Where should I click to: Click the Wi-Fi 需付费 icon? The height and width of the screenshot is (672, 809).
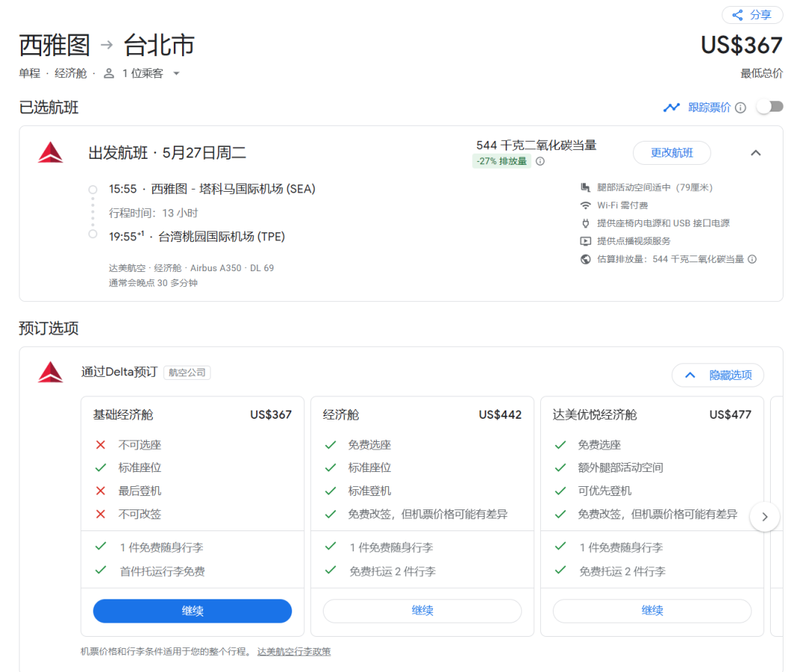click(585, 205)
